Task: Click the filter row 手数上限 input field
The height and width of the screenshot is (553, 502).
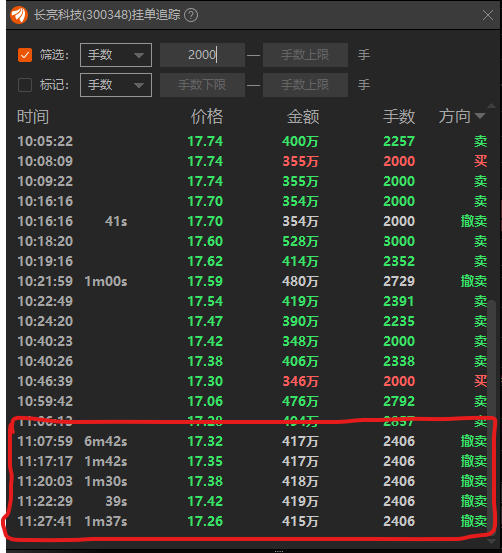Action: [x=306, y=55]
